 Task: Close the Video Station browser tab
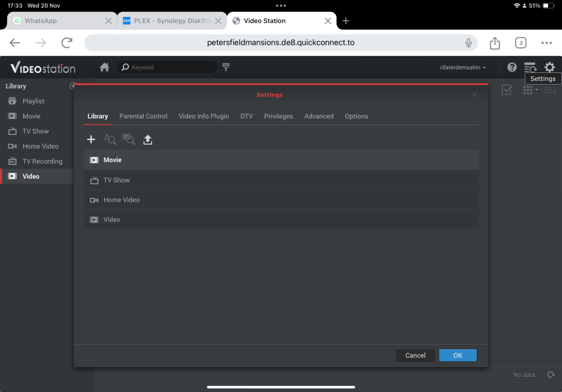(x=328, y=21)
